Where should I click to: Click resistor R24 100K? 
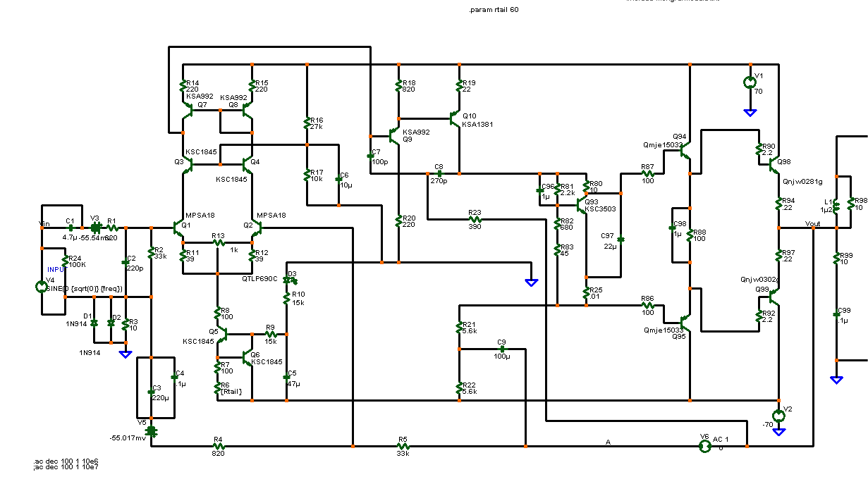pos(64,259)
